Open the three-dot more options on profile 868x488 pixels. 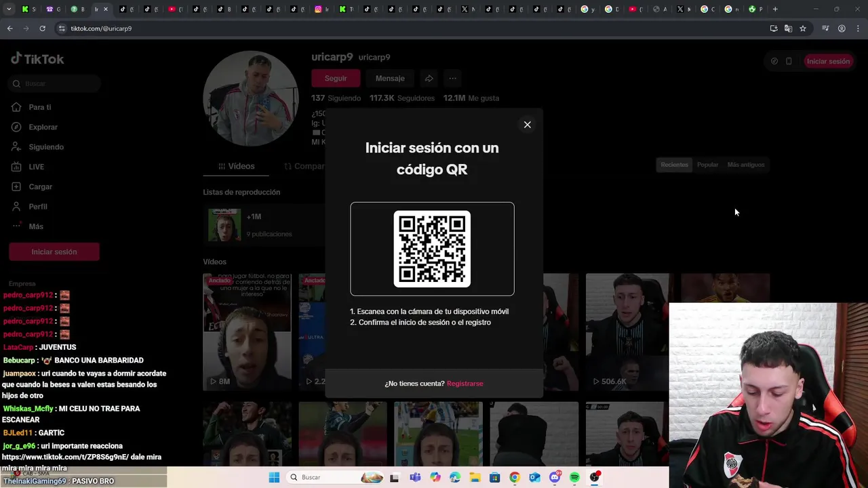click(452, 78)
